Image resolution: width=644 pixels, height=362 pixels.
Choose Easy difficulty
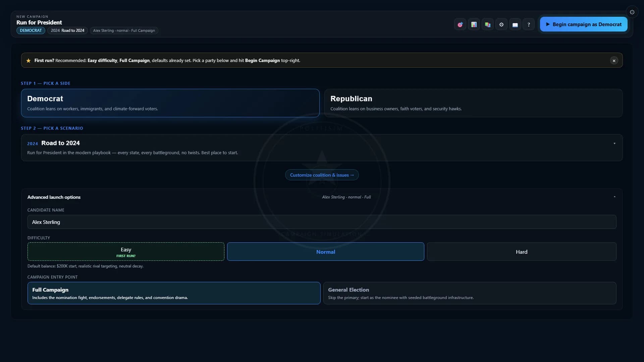tap(126, 252)
